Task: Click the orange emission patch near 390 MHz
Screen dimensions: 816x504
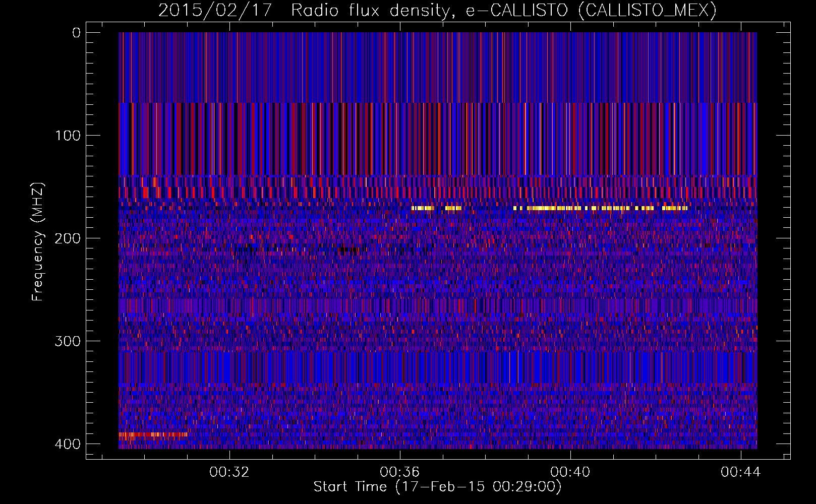Action: (x=153, y=434)
